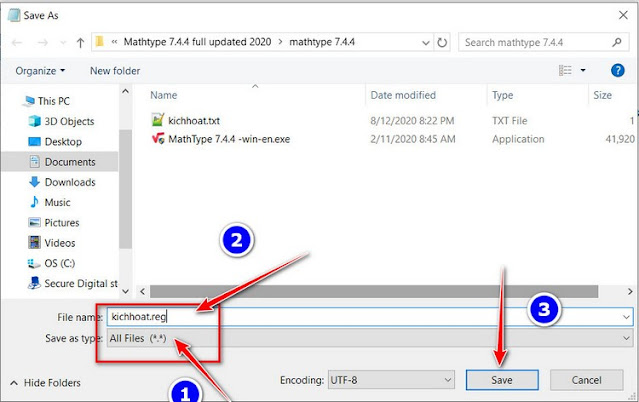639x402 pixels.
Task: Click the Music note icon
Action: (x=34, y=202)
